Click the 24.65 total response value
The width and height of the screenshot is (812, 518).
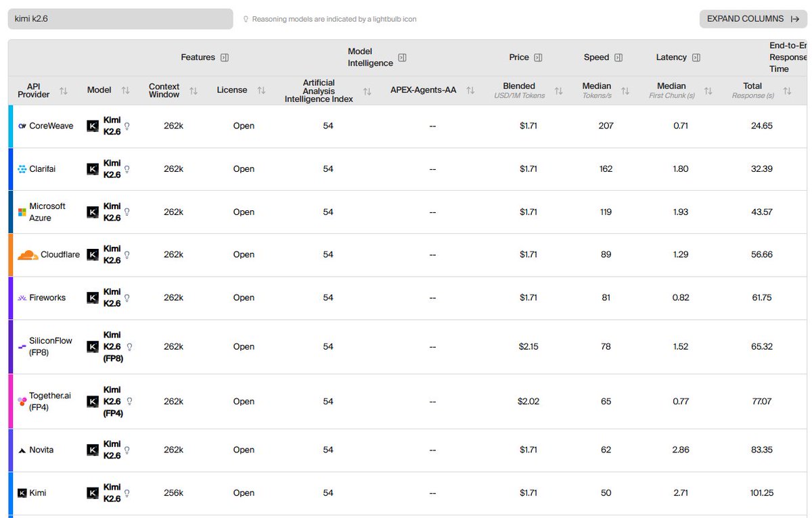tap(761, 126)
